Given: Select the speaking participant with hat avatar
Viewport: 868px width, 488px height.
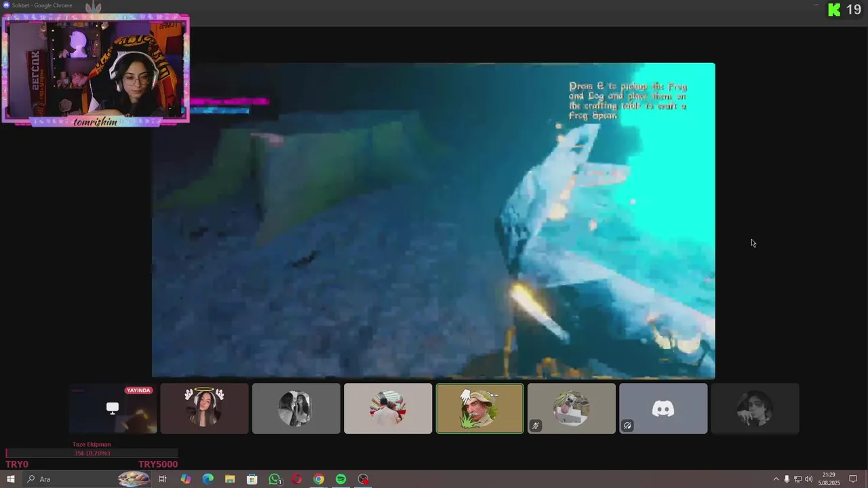Looking at the screenshot, I should 479,408.
